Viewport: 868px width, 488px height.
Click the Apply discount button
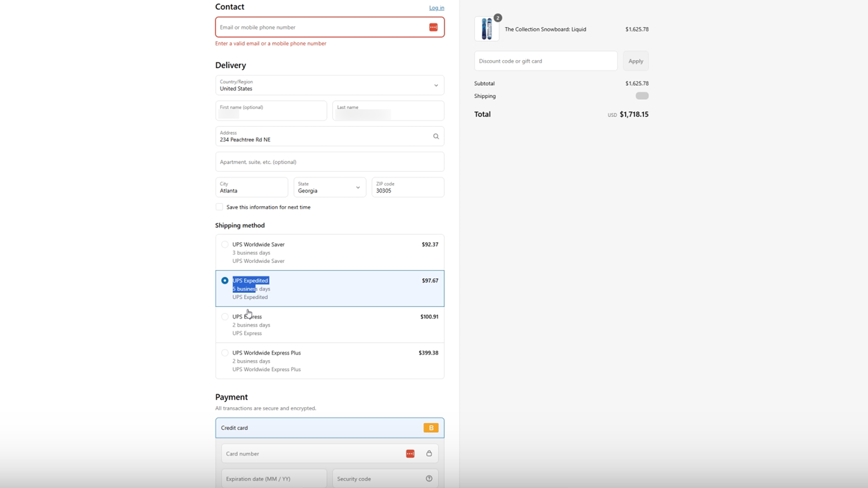[x=635, y=60]
